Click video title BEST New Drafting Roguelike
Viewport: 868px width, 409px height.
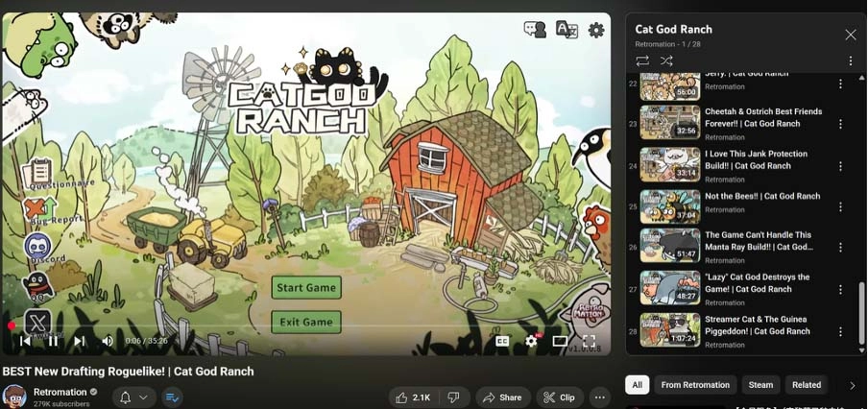coord(128,372)
